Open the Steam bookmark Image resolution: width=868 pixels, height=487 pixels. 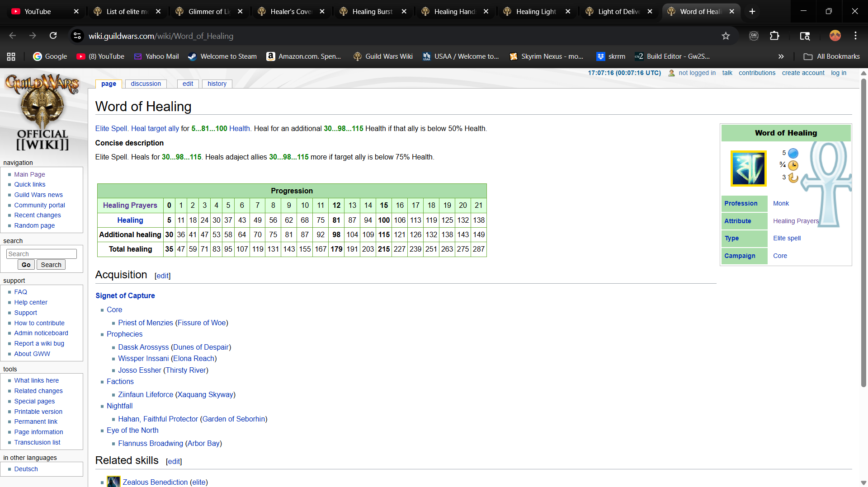[x=222, y=56]
